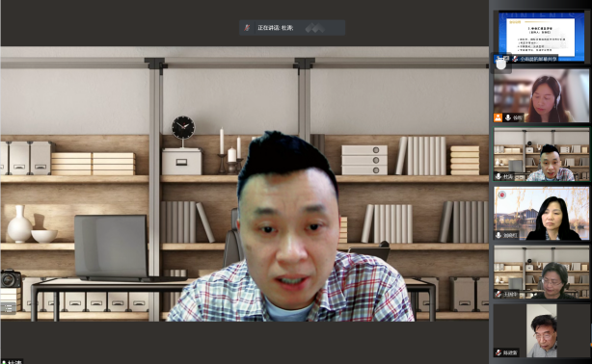Click the muted microphone icon in speaking banner
Image resolution: width=592 pixels, height=364 pixels.
coord(247,28)
